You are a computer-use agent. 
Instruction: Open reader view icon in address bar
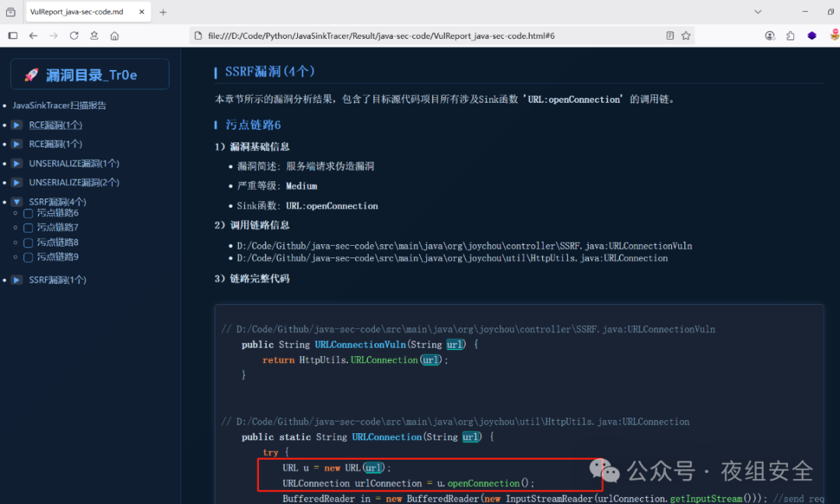[x=670, y=36]
